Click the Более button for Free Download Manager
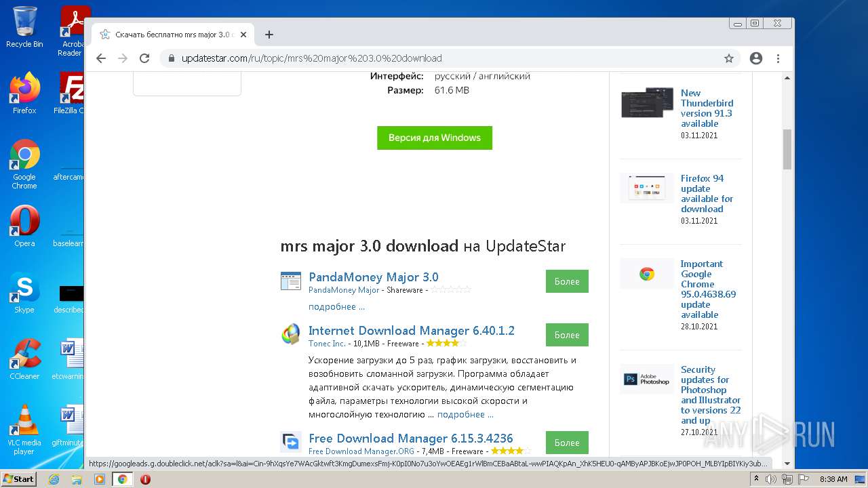 (567, 443)
